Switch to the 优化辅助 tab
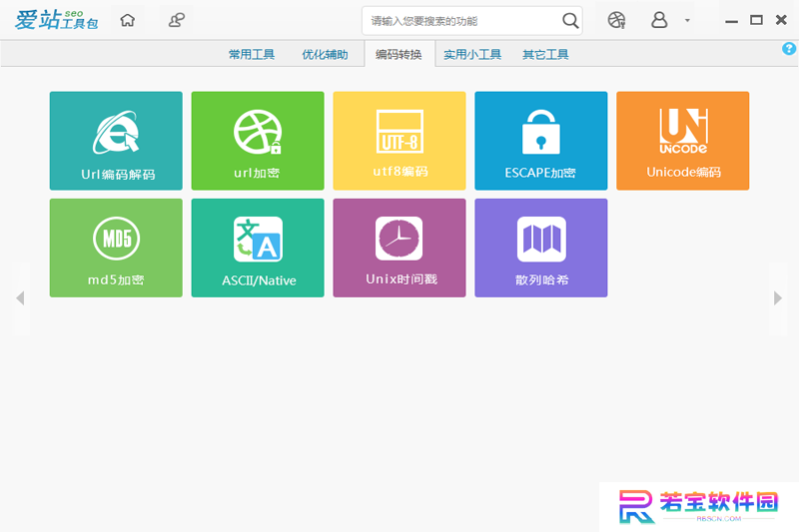 tap(325, 55)
